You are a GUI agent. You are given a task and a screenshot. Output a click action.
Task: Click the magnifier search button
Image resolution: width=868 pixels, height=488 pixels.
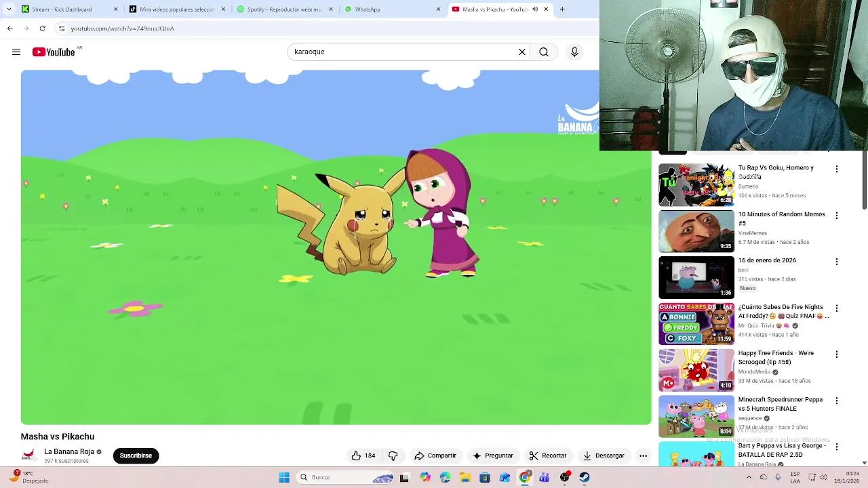coord(544,52)
